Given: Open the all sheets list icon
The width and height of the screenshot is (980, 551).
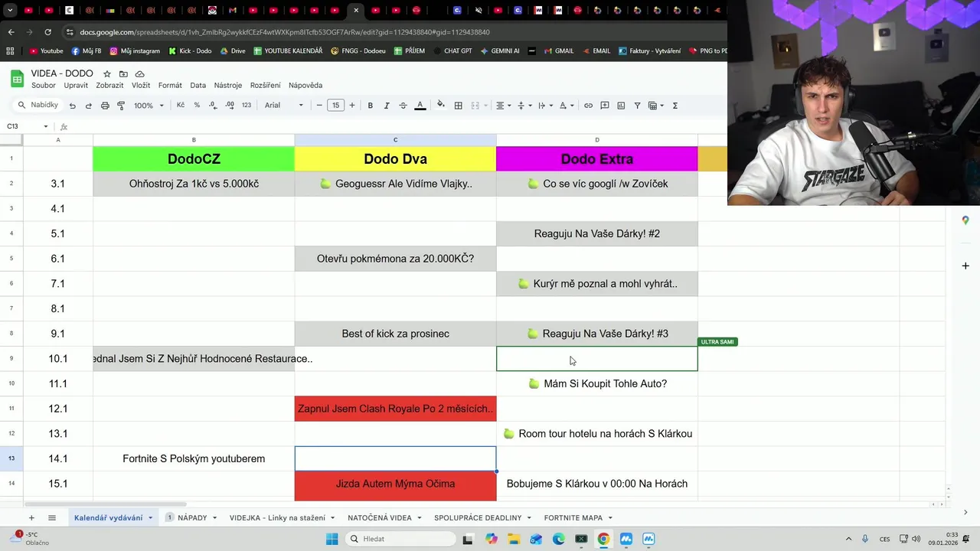Looking at the screenshot, I should (52, 518).
